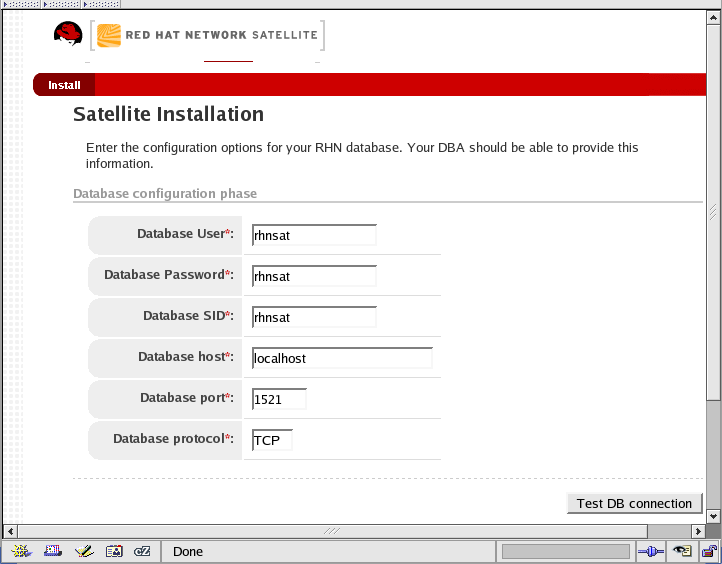Expand the second collapsed toolbar grippy
Screen dimensions: 722x564
[x=61, y=4]
